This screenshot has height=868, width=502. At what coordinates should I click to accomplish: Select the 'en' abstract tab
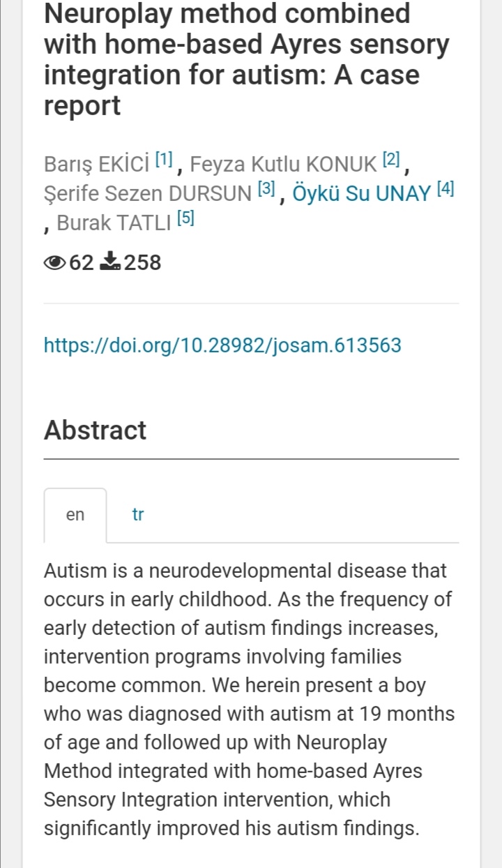(75, 515)
